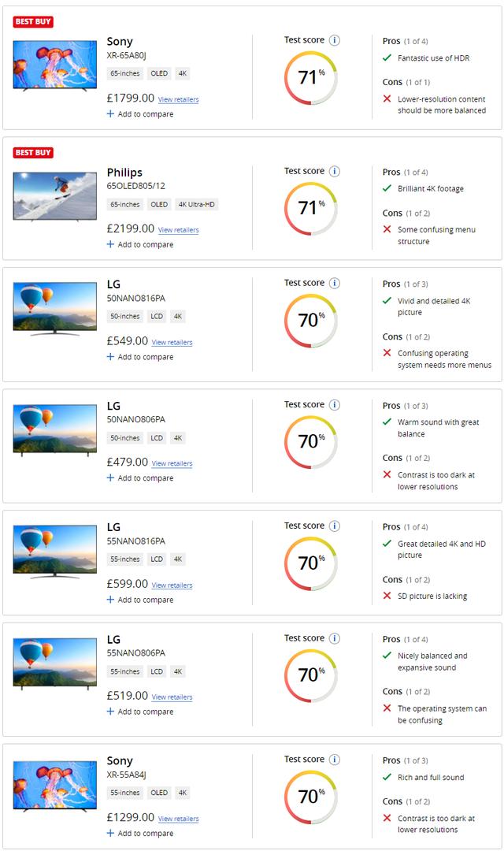The image size is (504, 851).
Task: Add LG 50NANO816PA to compare
Action: tap(140, 357)
